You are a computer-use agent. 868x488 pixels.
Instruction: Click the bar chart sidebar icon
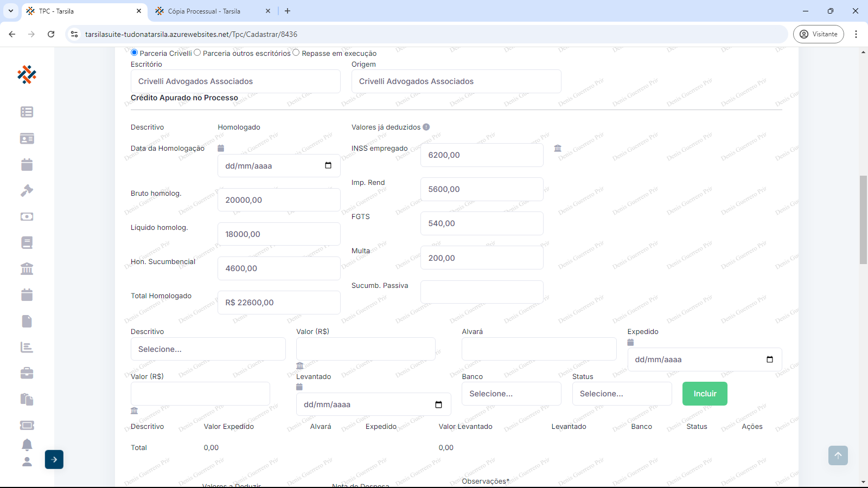tap(27, 347)
